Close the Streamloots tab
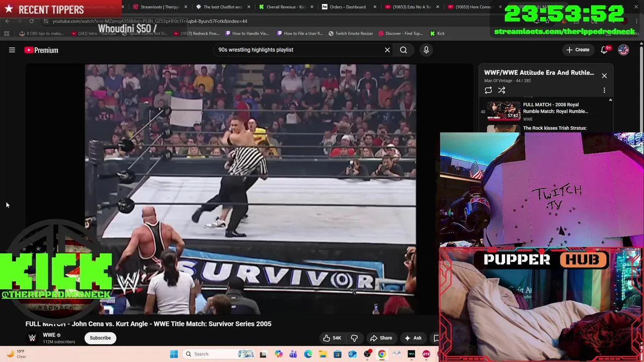644x362 pixels. coord(186,7)
